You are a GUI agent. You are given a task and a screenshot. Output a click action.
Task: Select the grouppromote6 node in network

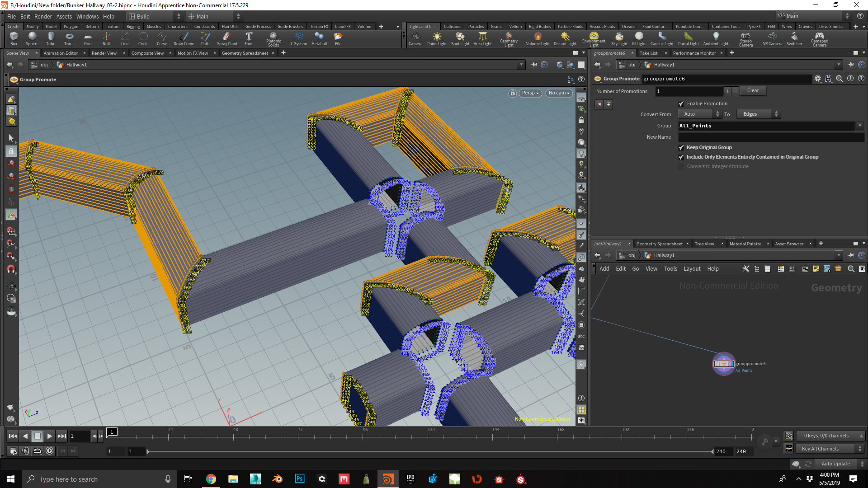[x=723, y=364]
